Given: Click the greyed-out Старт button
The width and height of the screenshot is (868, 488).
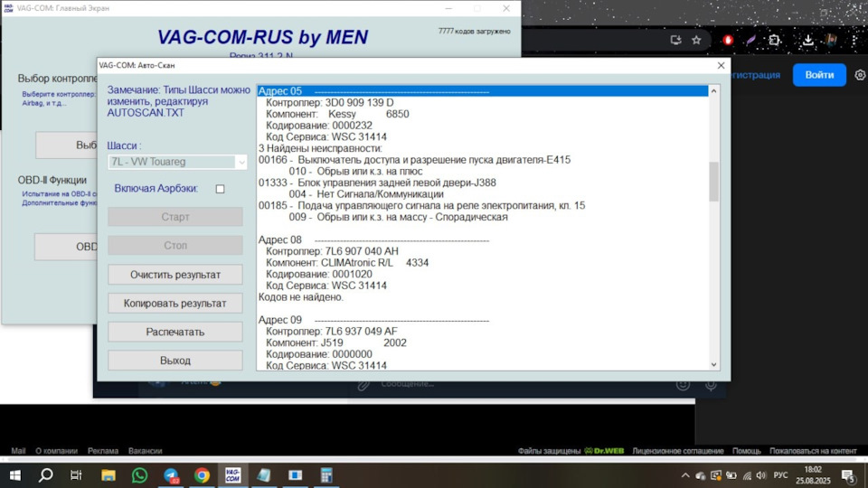Looking at the screenshot, I should [175, 217].
